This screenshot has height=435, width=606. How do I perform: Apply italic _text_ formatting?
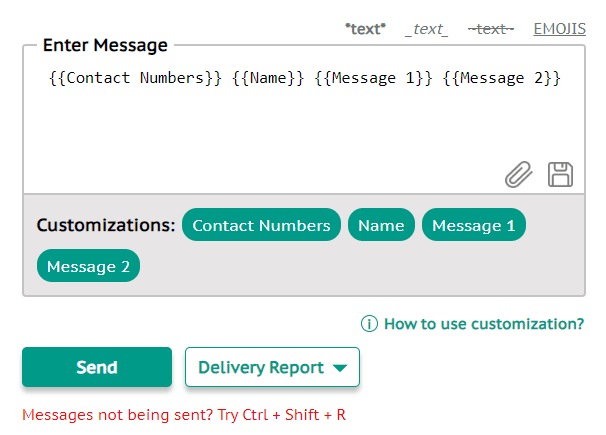click(x=426, y=29)
